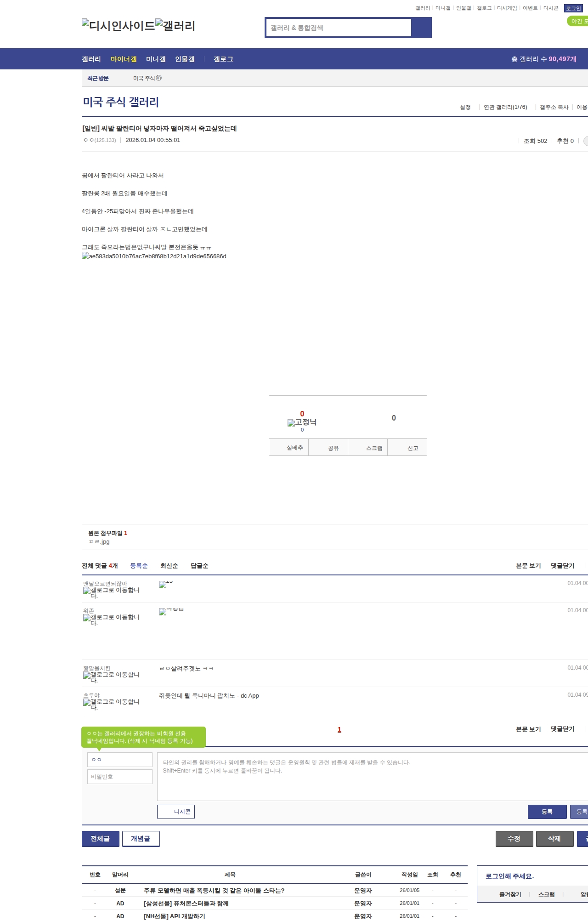Upvote the post via the 고정닉 icon
Image resolution: width=588 pixels, height=921 pixels.
click(302, 422)
